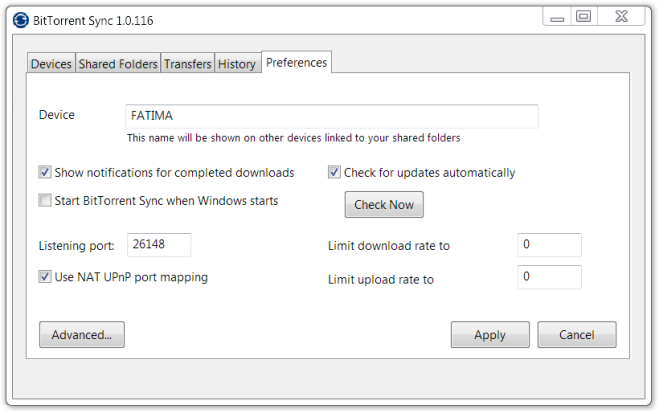
Task: Cancel the preference changes
Action: pyautogui.click(x=577, y=335)
